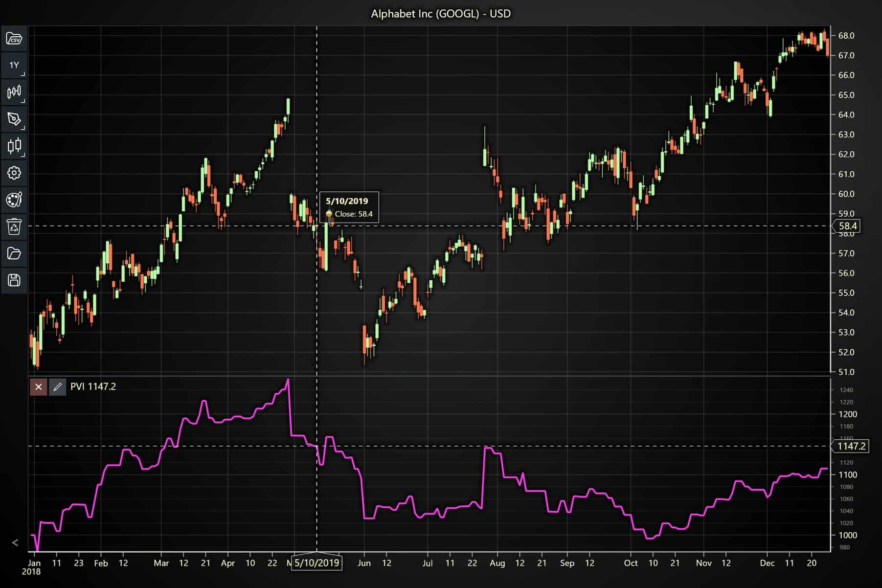Click the Close: 58.4 tooltip box
The image size is (882, 588).
pos(349,207)
